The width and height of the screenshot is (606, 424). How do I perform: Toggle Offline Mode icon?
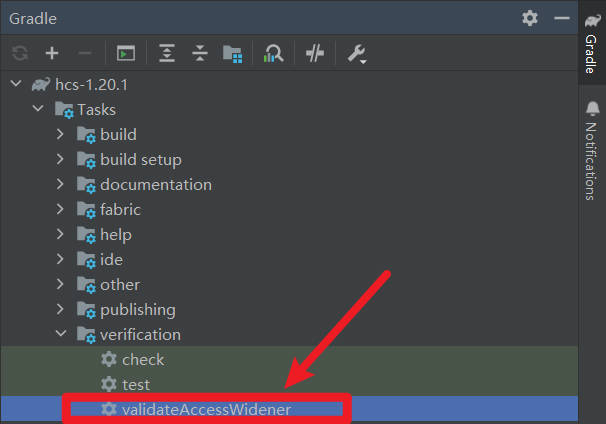pyautogui.click(x=315, y=53)
